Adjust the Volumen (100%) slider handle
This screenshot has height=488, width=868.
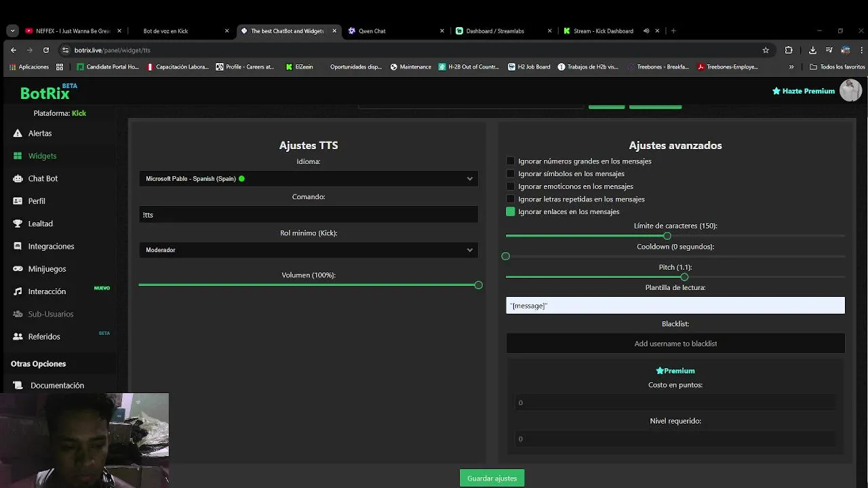[478, 285]
